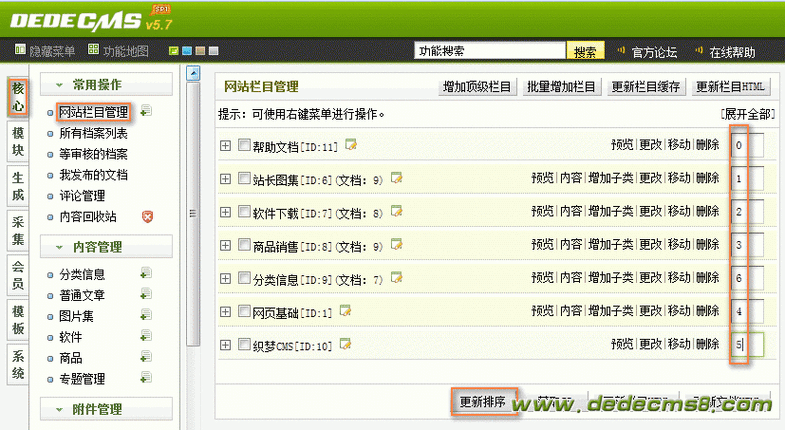Click the edit icon beside 站长图集
Viewport: 785px width, 430px height.
click(x=397, y=178)
